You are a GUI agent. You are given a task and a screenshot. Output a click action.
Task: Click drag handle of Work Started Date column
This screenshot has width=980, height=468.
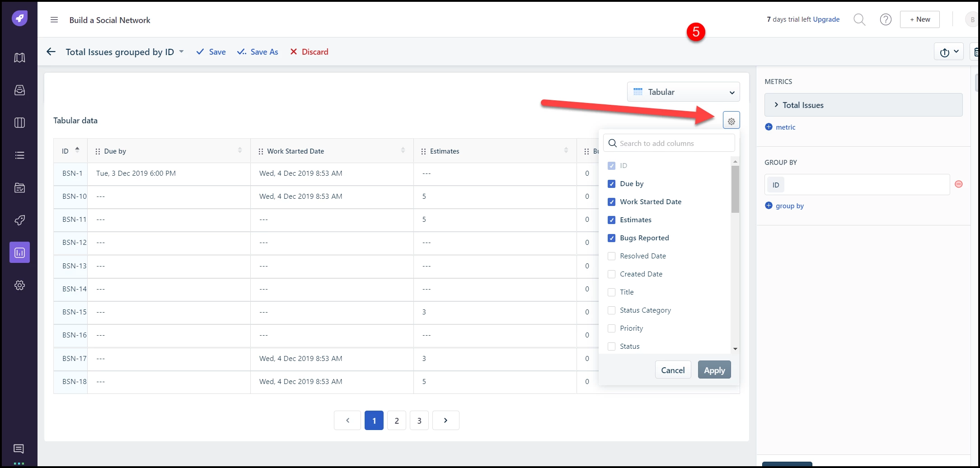261,151
